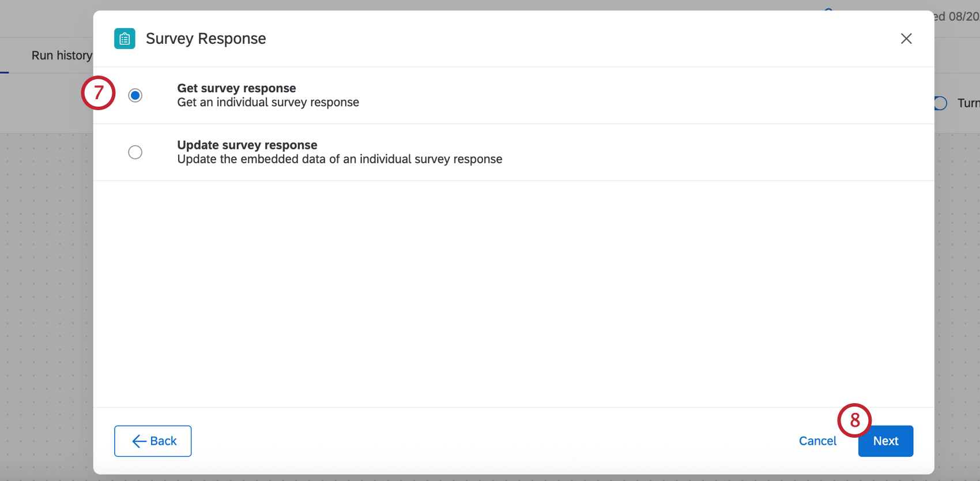This screenshot has width=980, height=481.
Task: Cancel the survey response setup
Action: pos(817,441)
